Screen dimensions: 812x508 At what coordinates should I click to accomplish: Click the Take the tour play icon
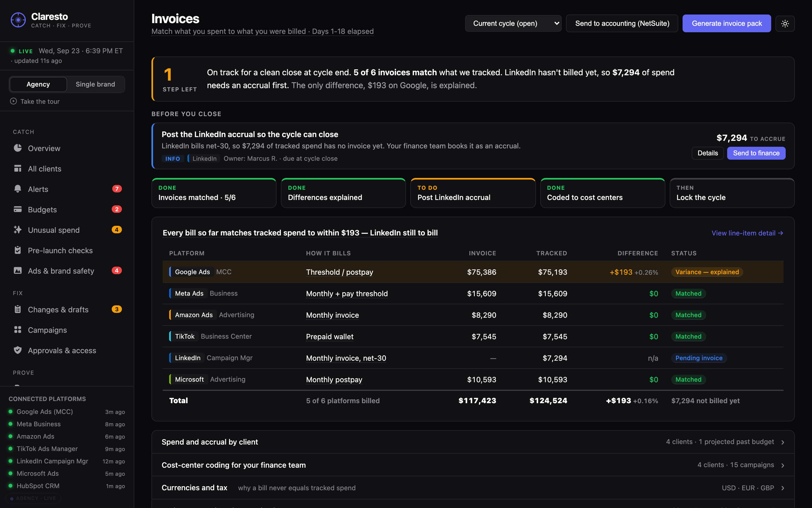click(x=13, y=101)
